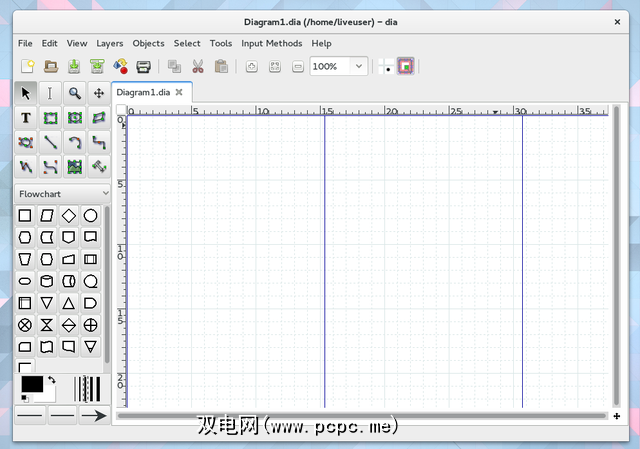Click the zoom-to-fit toolbar icon
The height and width of the screenshot is (449, 640).
275,66
